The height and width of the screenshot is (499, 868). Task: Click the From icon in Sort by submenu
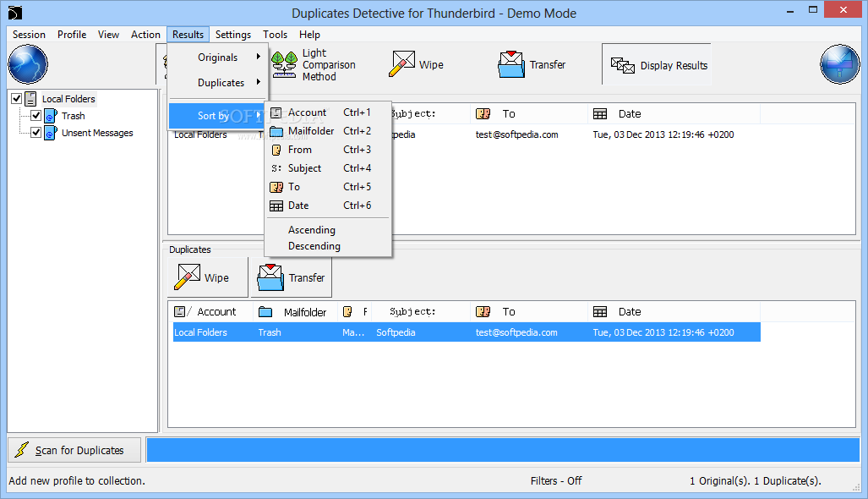click(x=276, y=150)
